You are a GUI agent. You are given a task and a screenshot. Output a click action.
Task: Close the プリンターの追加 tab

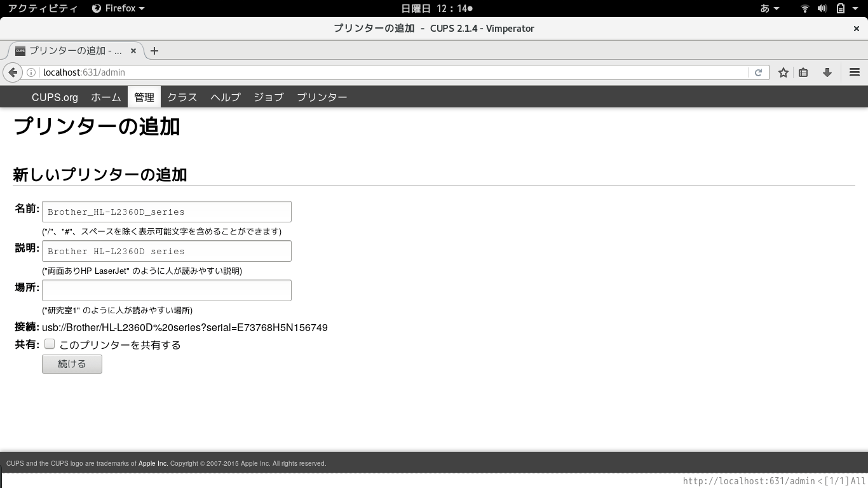(133, 51)
